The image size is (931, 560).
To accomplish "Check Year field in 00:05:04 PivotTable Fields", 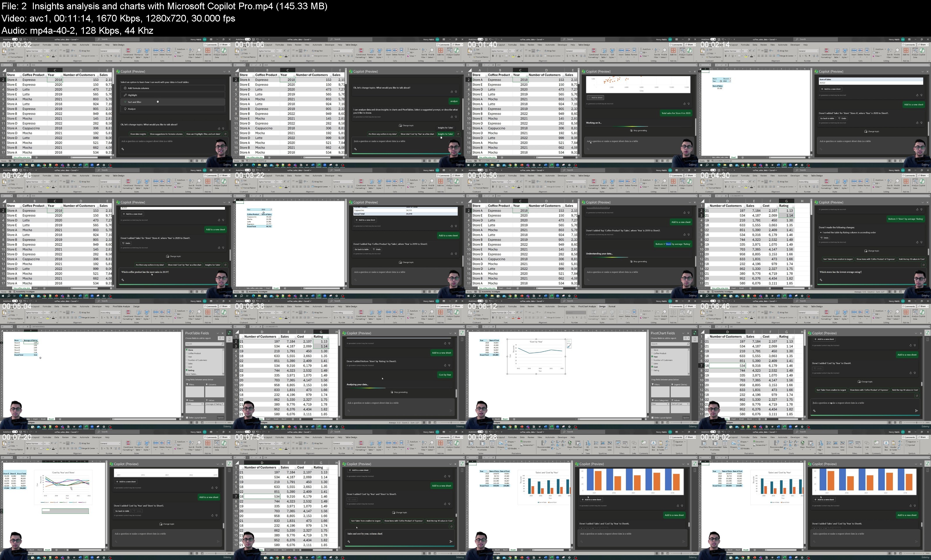I will click(x=187, y=356).
